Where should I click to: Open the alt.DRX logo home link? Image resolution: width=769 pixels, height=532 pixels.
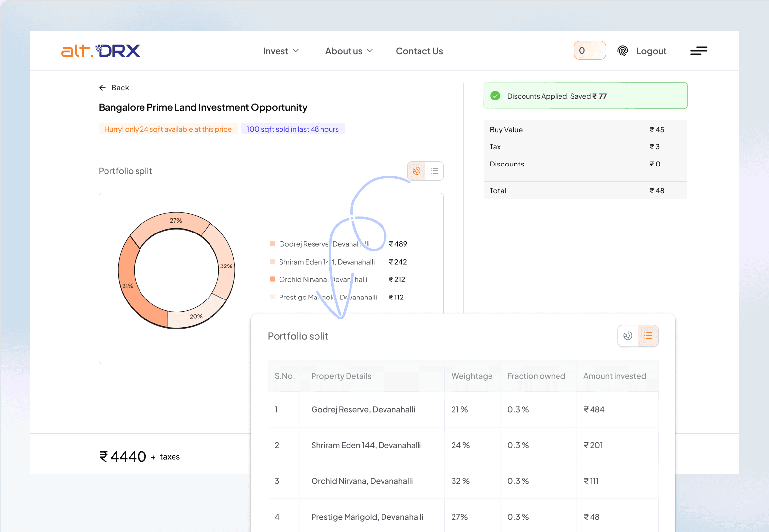click(100, 51)
